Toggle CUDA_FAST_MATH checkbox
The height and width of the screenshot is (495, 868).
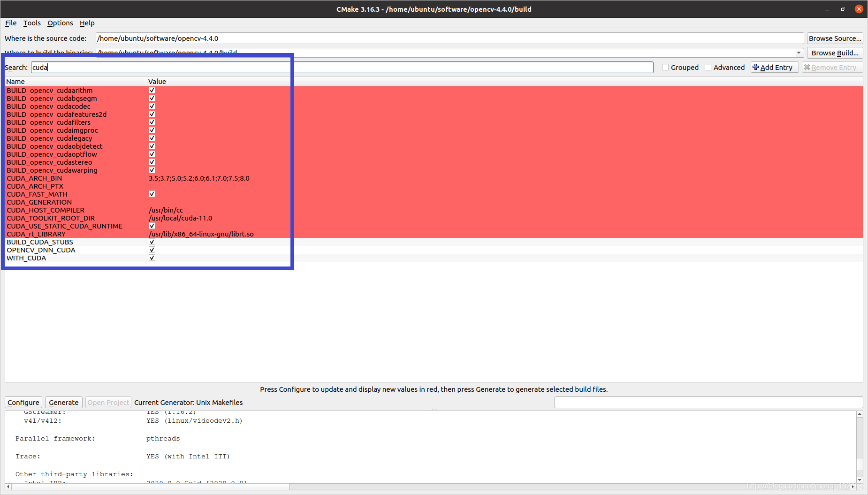(x=152, y=194)
